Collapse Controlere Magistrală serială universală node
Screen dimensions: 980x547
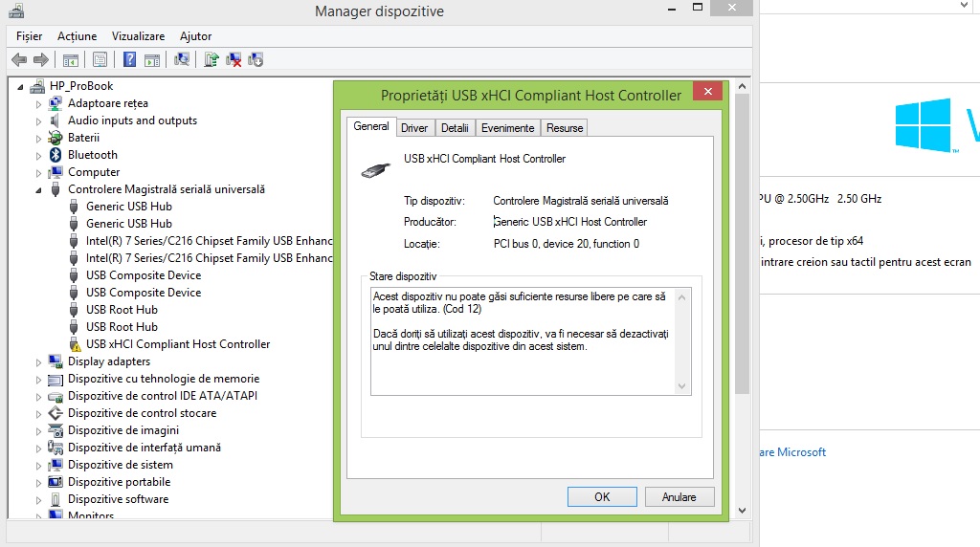coord(38,190)
